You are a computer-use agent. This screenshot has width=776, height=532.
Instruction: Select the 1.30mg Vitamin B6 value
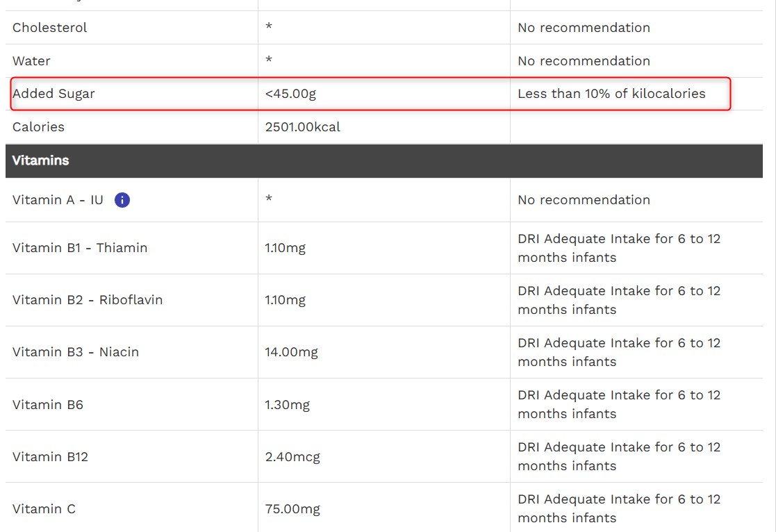point(287,404)
